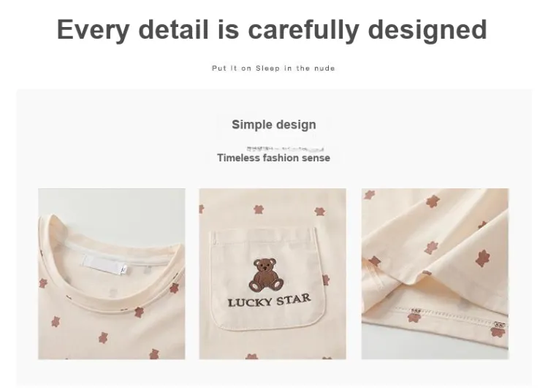Click the large bear print on folded fabric

click(x=483, y=258)
